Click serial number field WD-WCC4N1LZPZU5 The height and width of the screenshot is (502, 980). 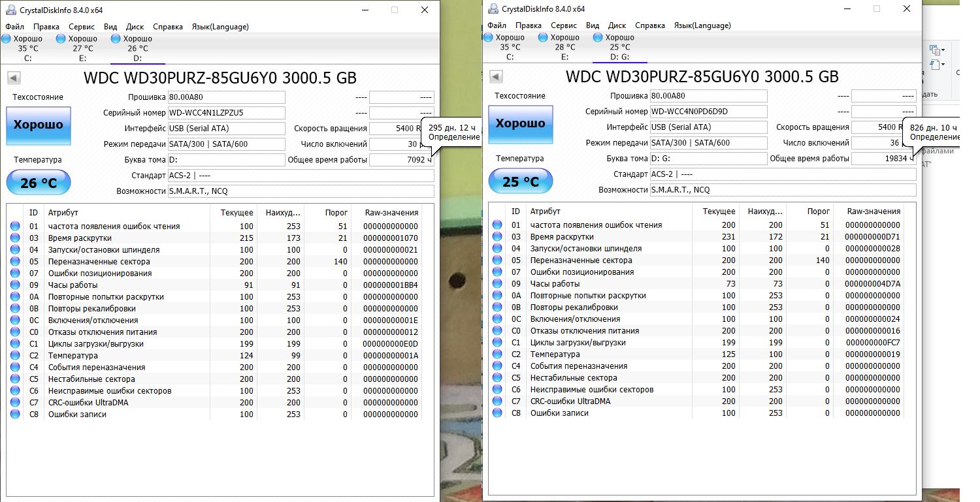(227, 113)
